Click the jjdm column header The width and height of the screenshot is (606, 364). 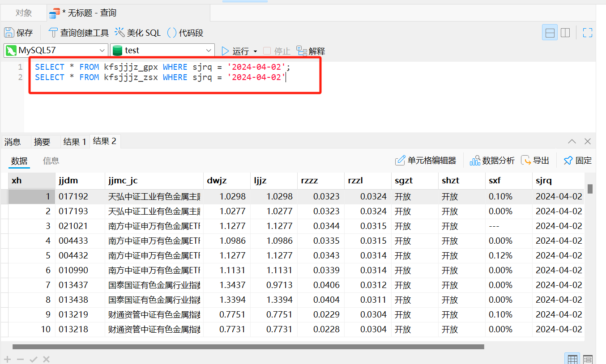click(80, 181)
